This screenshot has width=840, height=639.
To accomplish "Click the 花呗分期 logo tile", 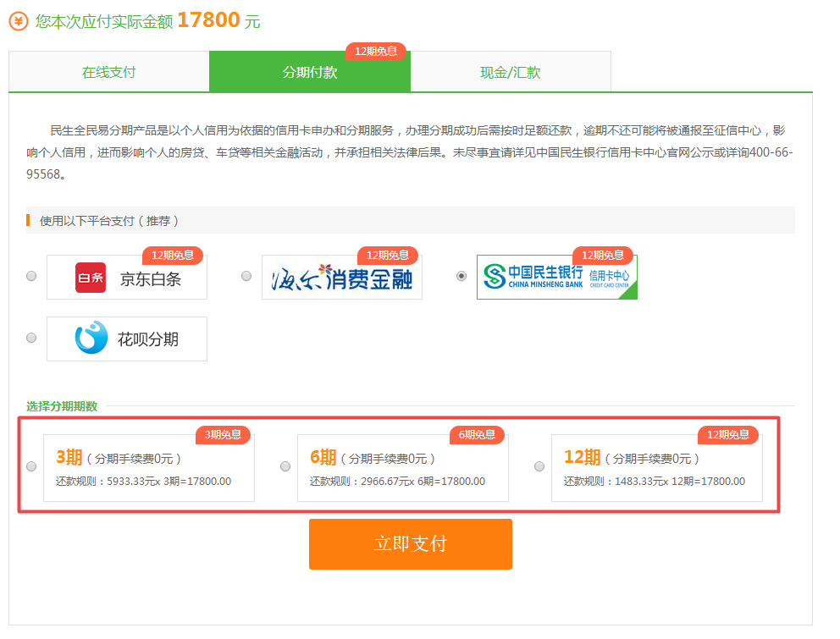I will click(127, 339).
